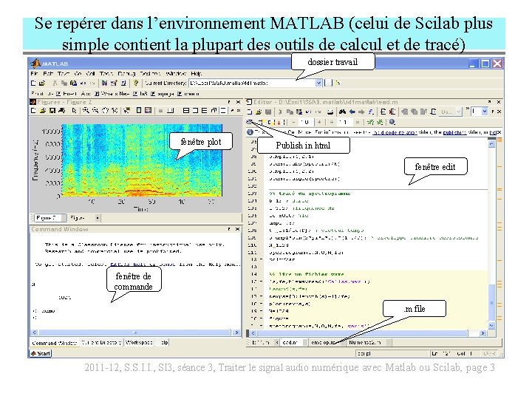The image size is (532, 399).
Task: Undock the Figures panel
Action: (229, 102)
